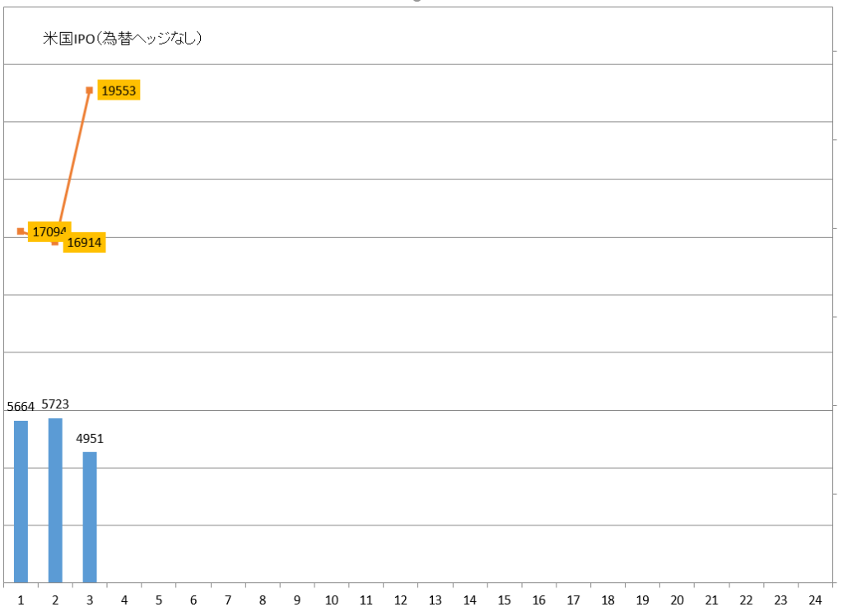Click axis label 1 on horizontal axis

(x=21, y=600)
